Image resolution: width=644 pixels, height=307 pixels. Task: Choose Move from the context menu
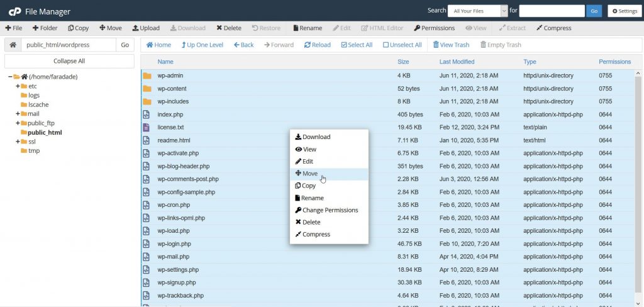(x=309, y=174)
